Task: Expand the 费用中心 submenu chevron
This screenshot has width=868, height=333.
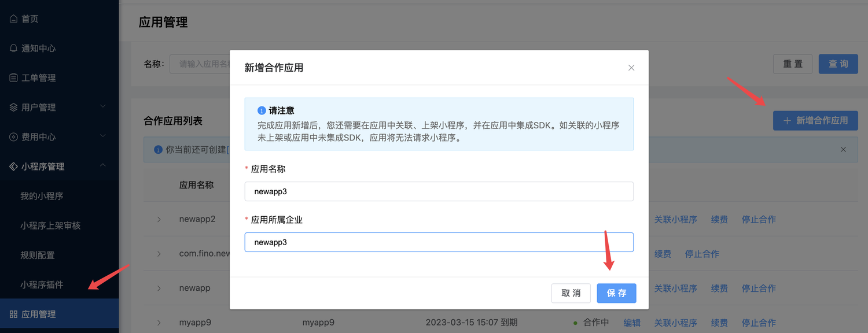Action: click(x=103, y=136)
